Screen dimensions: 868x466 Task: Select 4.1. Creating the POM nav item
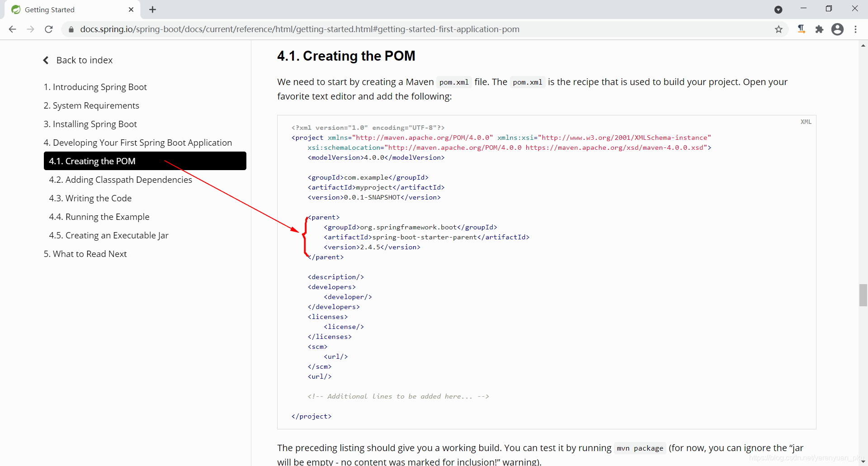[145, 161]
